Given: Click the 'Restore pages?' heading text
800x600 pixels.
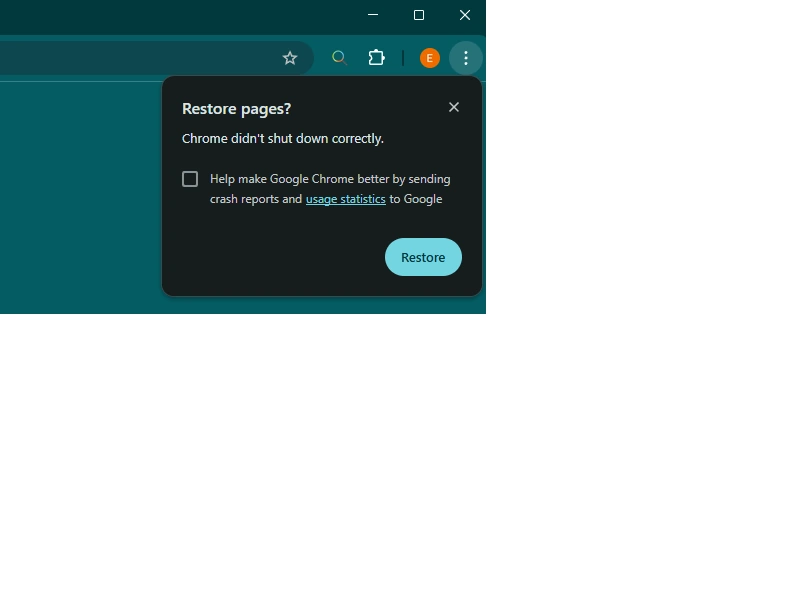Looking at the screenshot, I should point(236,109).
